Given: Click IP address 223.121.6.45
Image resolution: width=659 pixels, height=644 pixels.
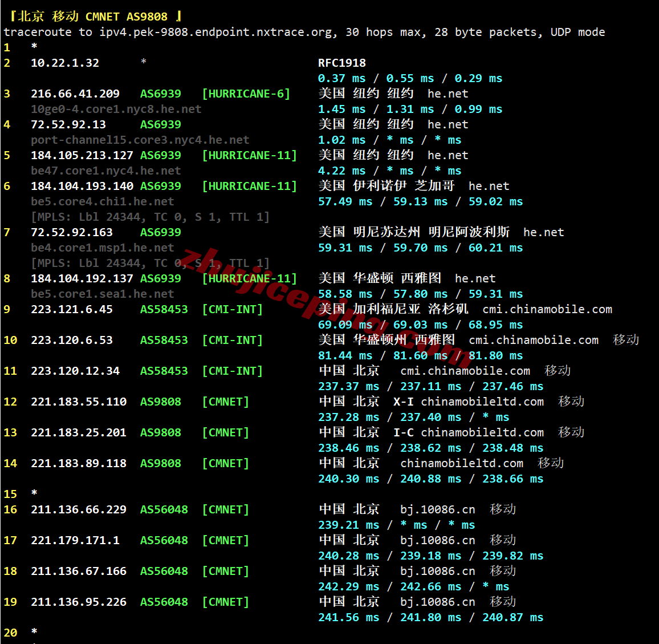Looking at the screenshot, I should [72, 310].
